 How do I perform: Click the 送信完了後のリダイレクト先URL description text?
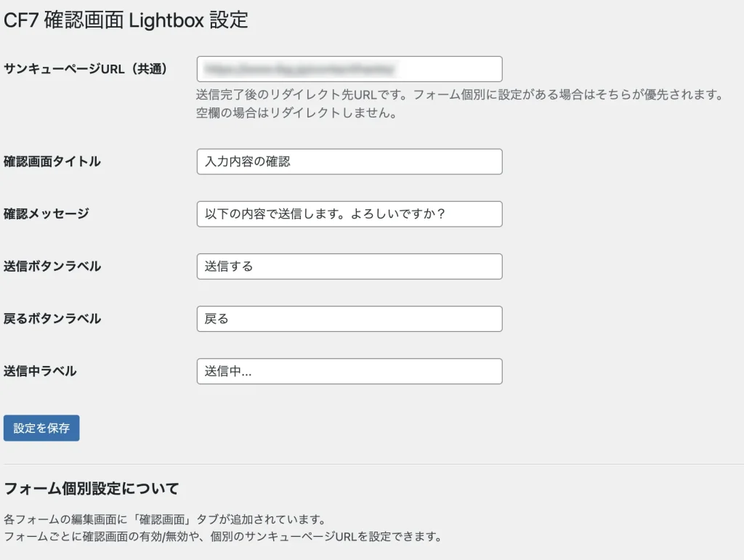[460, 94]
